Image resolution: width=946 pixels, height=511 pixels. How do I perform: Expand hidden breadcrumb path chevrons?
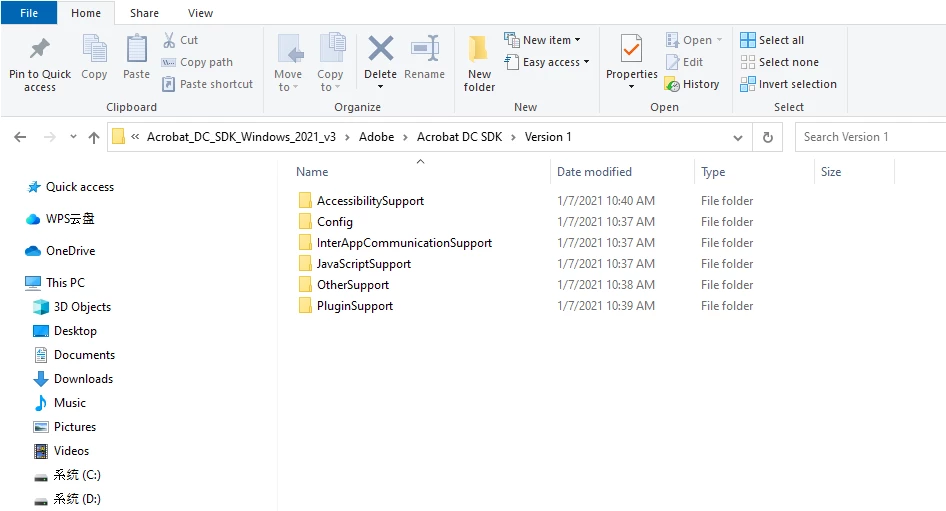tap(135, 137)
